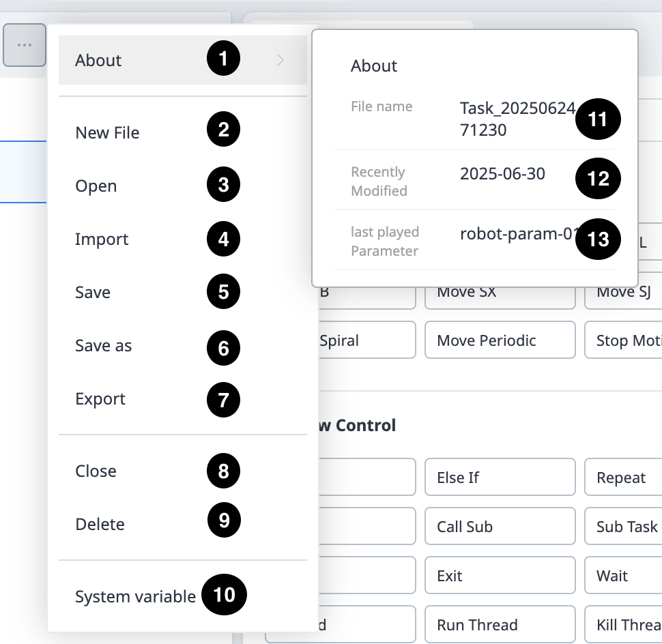Click the Exit command button
The height and width of the screenshot is (644, 662).
coord(500,576)
